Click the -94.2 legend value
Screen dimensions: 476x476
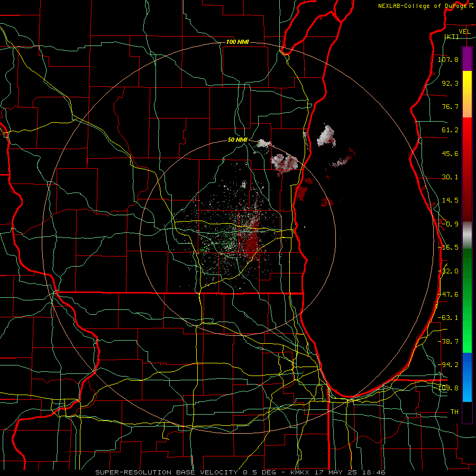point(448,365)
